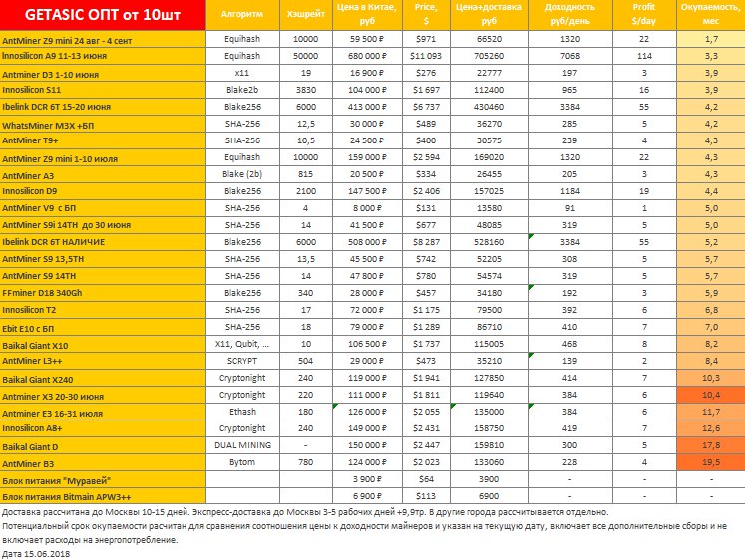Image resolution: width=745 pixels, height=560 pixels.
Task: Click the 'X11, Qubit, ...' algorithm cell
Action: tap(242, 344)
